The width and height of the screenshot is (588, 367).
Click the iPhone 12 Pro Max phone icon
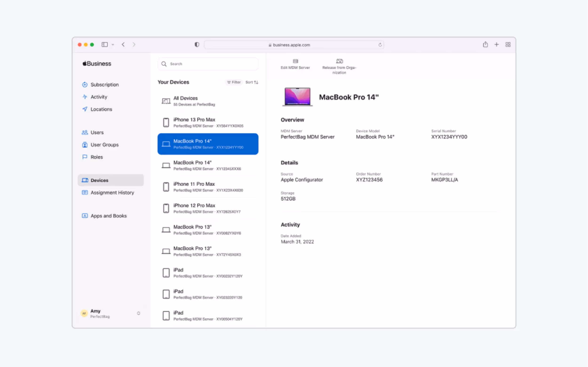(x=166, y=208)
